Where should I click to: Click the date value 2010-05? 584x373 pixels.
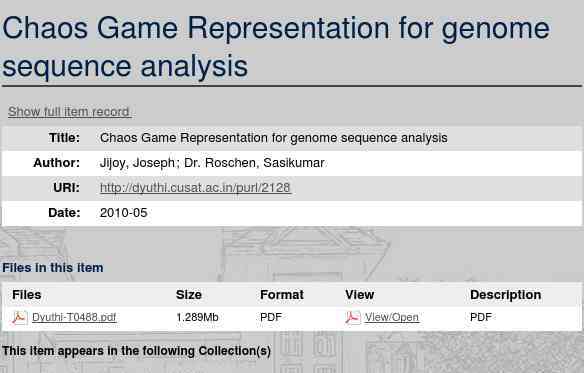click(124, 213)
